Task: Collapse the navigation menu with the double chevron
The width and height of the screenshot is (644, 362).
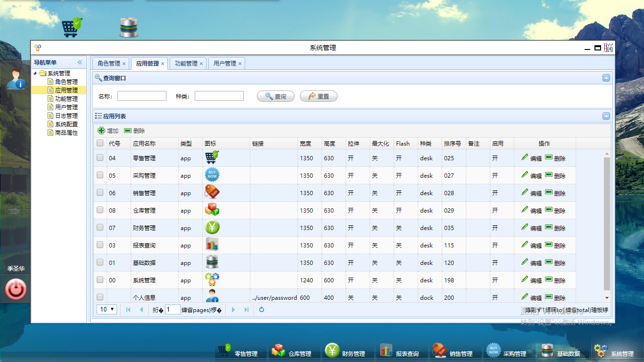Action: [80, 62]
